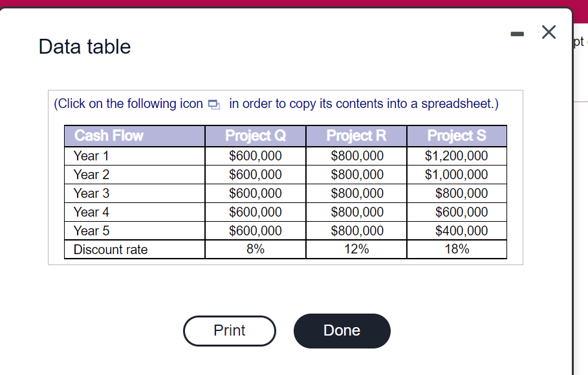588x375 pixels.
Task: Click the Year 5 row label
Action: pos(91,231)
